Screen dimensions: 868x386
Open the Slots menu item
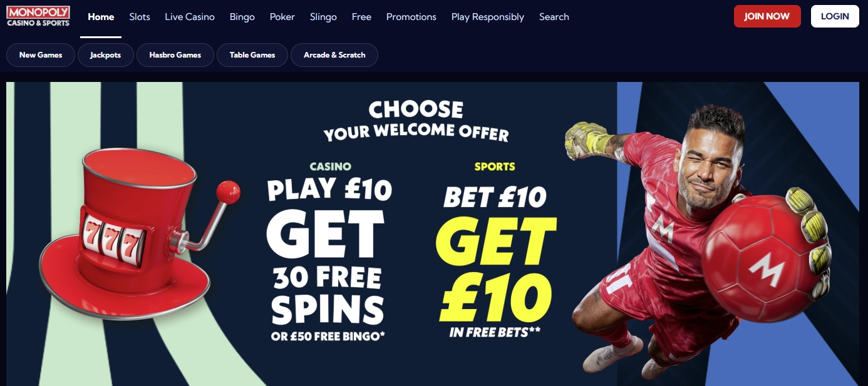pos(140,17)
